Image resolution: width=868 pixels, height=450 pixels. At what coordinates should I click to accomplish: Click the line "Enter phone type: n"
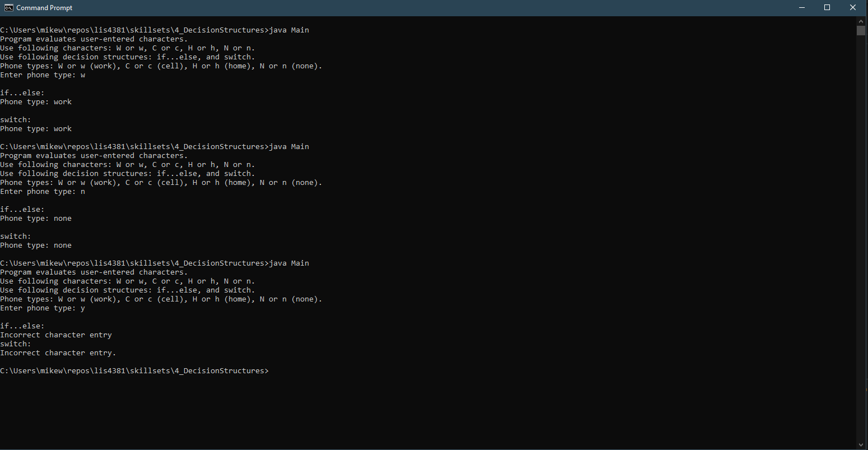pos(43,192)
